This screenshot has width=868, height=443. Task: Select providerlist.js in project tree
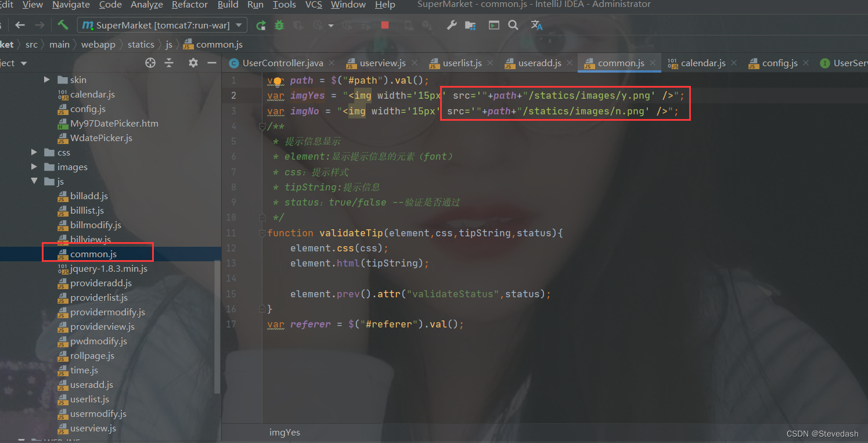(99, 298)
